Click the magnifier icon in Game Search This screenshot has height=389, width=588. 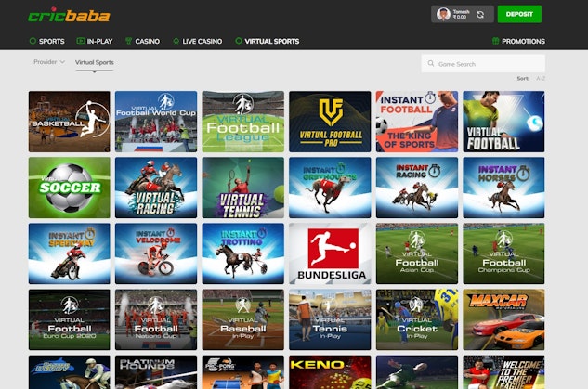pyautogui.click(x=431, y=64)
